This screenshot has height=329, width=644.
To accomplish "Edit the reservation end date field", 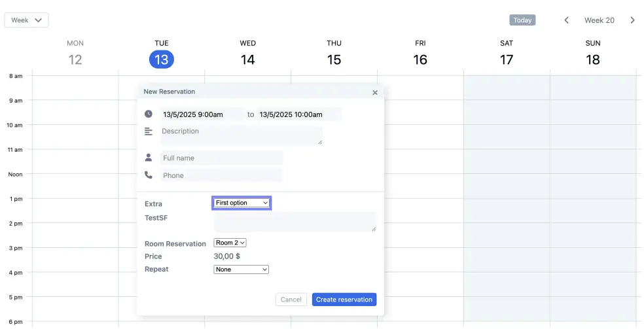I will 299,114.
